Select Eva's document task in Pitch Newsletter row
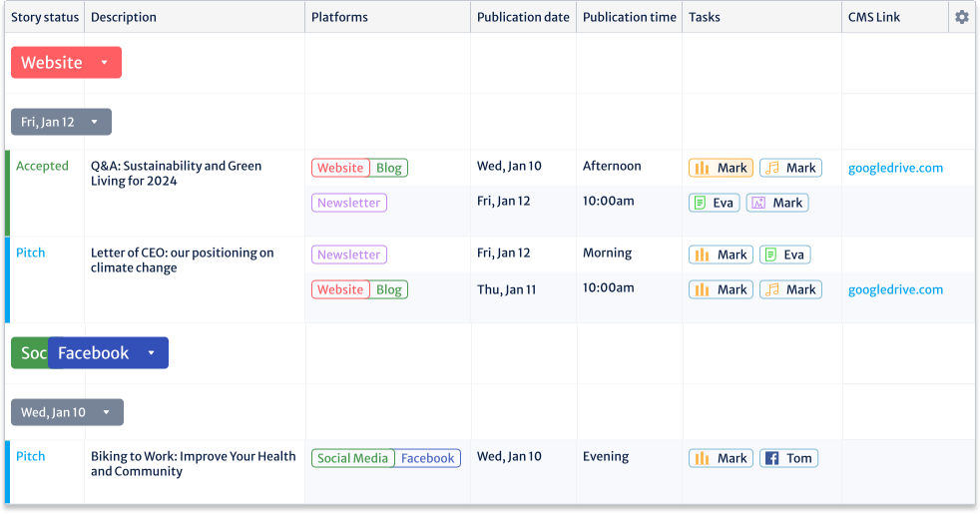The width and height of the screenshot is (980, 514). 785,255
